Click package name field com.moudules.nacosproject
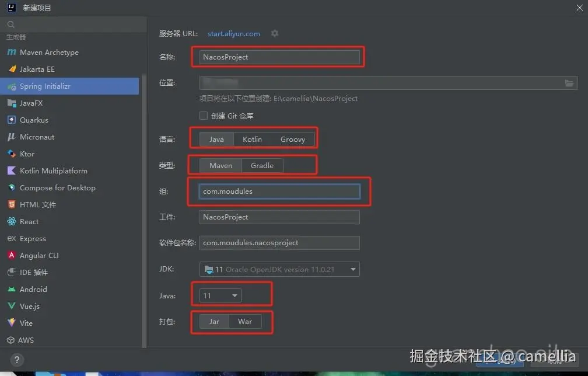 click(x=279, y=243)
